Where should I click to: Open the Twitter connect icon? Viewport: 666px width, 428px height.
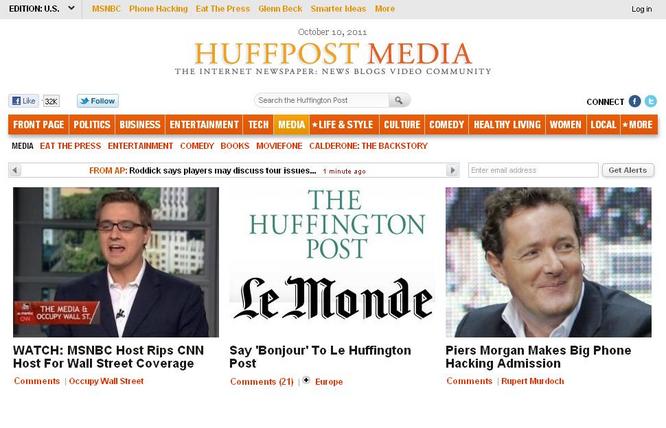point(650,101)
